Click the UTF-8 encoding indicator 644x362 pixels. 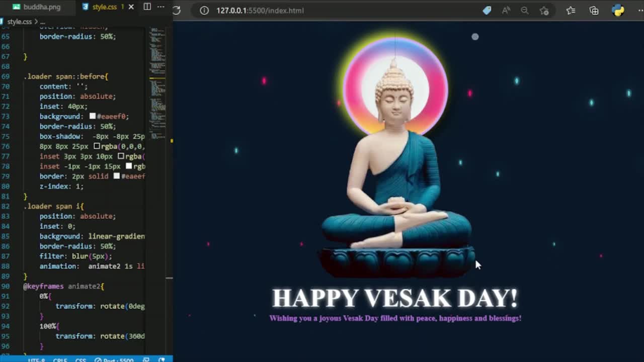(x=37, y=360)
